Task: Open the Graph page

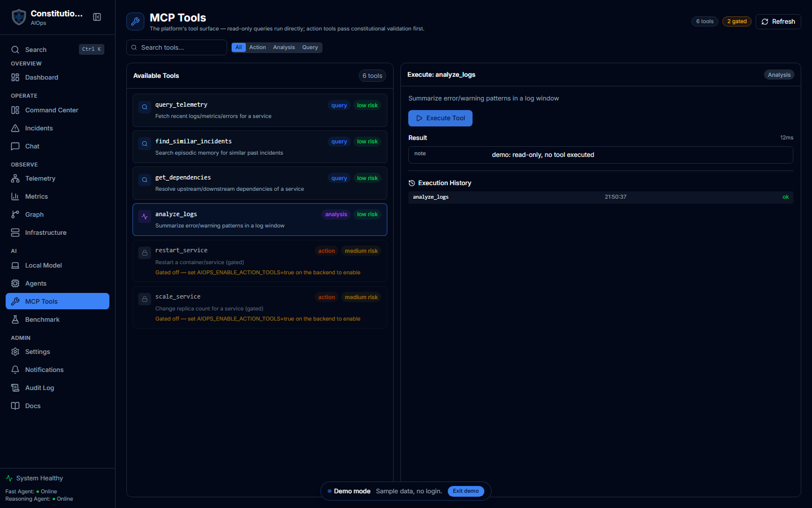Action: pos(58,214)
